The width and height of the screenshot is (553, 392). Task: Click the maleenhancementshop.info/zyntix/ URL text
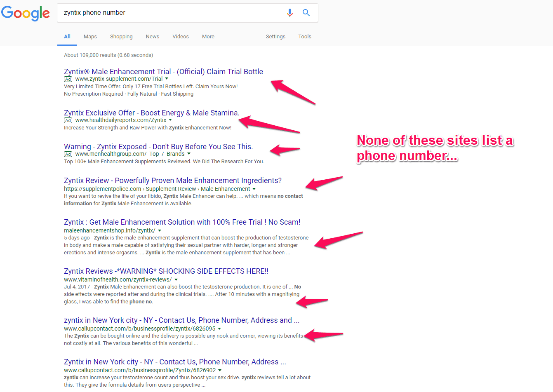[x=110, y=230]
